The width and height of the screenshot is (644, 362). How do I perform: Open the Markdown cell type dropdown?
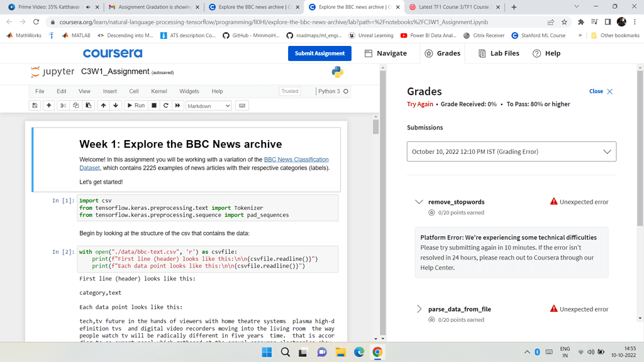(x=209, y=106)
